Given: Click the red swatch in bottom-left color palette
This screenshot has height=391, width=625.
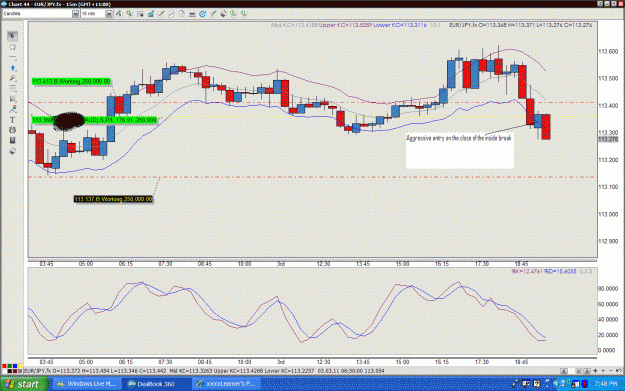Looking at the screenshot, I should (x=4, y=366).
